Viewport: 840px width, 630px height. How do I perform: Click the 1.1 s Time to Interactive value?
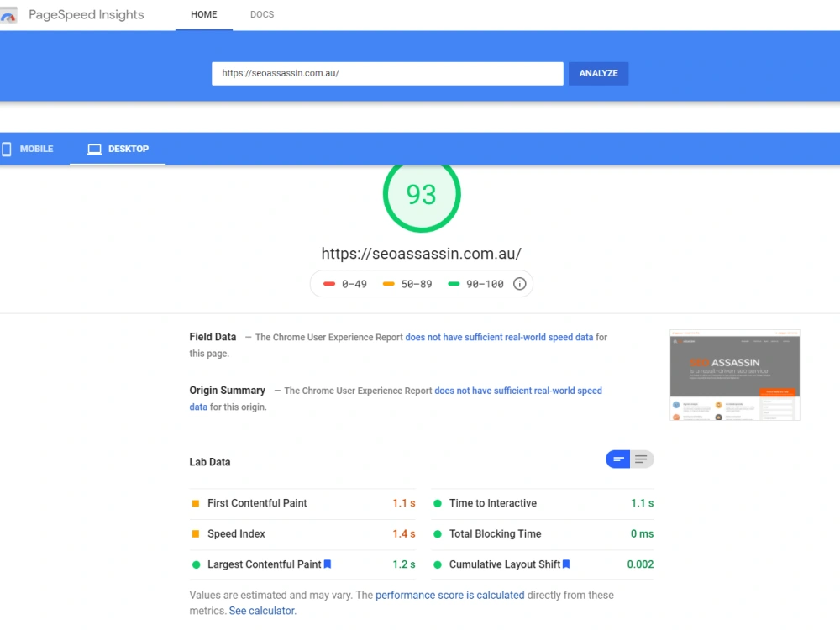[x=642, y=503]
